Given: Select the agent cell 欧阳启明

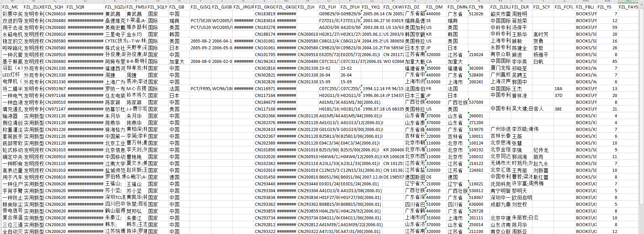Looking at the screenshot, I should pyautogui.click(x=522, y=197).
